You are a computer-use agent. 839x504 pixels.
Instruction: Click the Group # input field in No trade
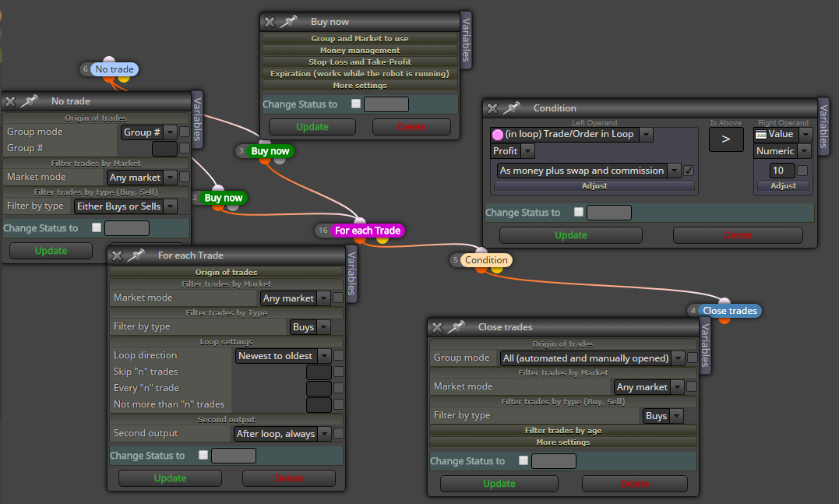click(x=164, y=148)
